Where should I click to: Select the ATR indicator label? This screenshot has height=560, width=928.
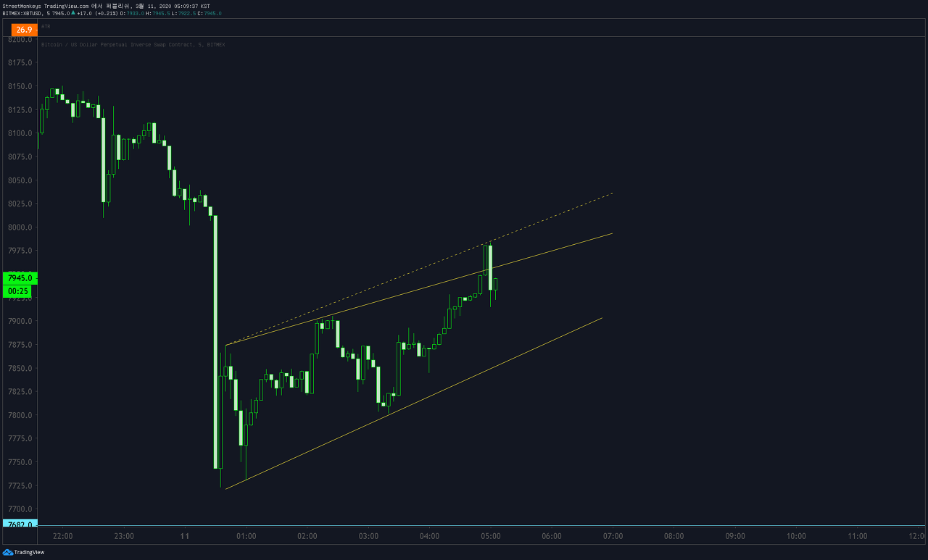(46, 26)
